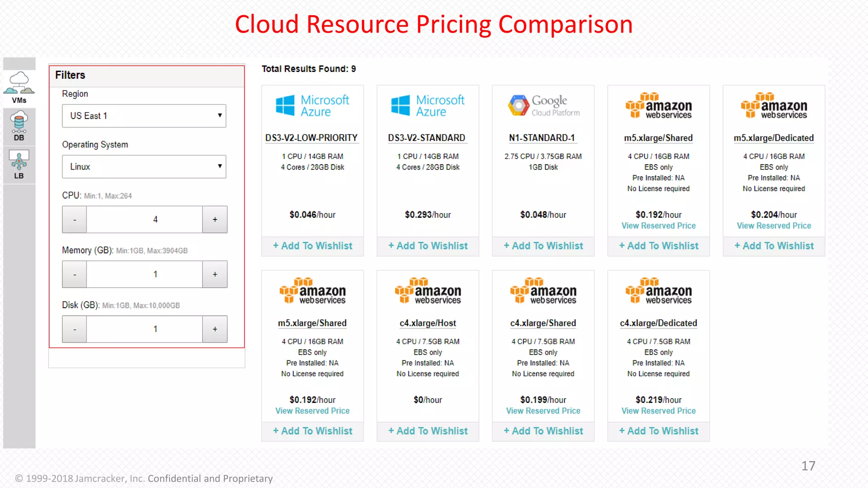Click the Azure logo on DS3-V2-STANDARD card

click(x=428, y=105)
